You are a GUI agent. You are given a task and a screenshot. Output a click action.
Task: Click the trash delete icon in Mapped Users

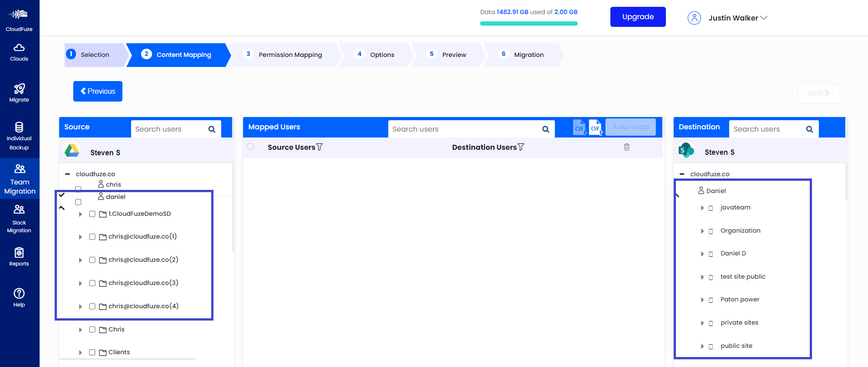click(x=627, y=147)
